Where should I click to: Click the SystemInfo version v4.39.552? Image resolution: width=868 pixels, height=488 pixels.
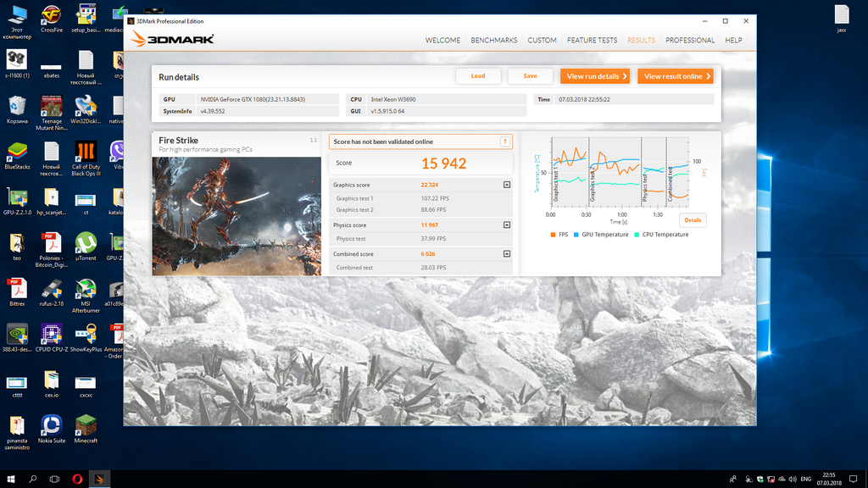[213, 111]
